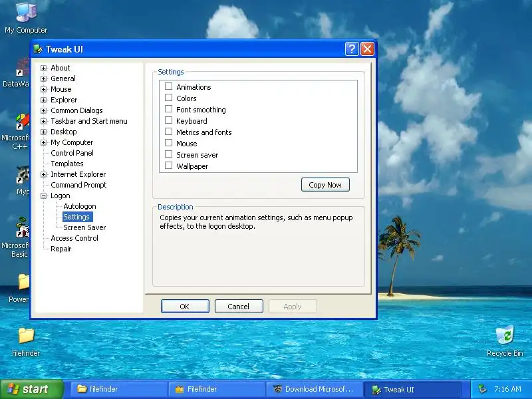Tick the Metrics and fonts checkbox
Image resolution: width=532 pixels, height=399 pixels.
tap(168, 132)
